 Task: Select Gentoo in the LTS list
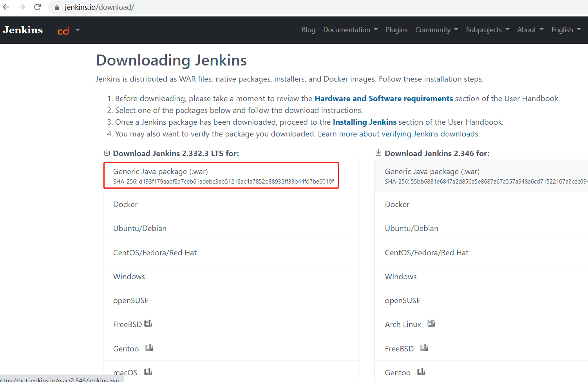point(231,348)
